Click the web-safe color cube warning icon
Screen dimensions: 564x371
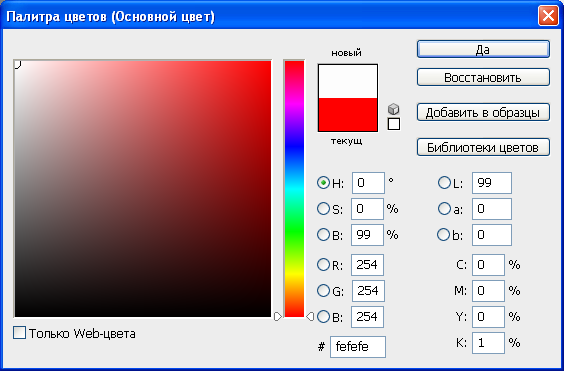394,109
